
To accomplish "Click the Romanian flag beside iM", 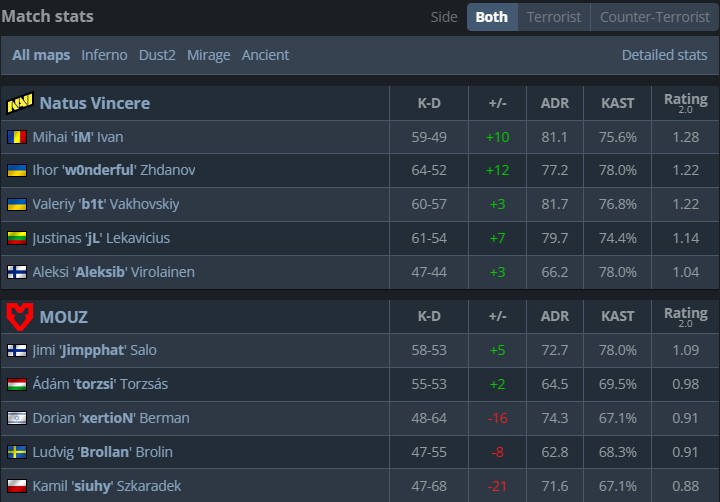I will pyautogui.click(x=17, y=136).
